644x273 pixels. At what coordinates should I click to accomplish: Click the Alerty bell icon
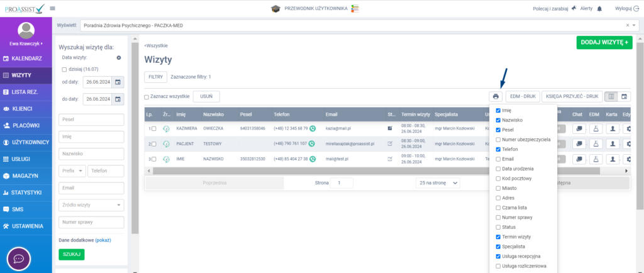[599, 8]
